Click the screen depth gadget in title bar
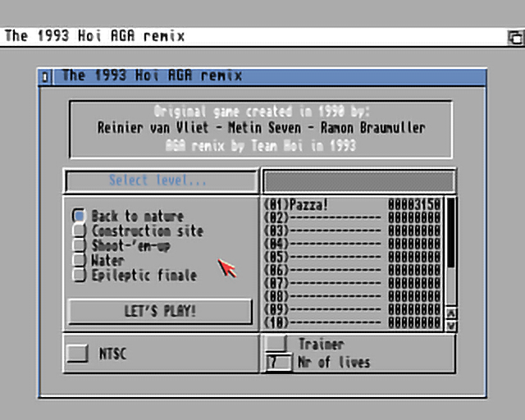525x420 pixels. (515, 37)
